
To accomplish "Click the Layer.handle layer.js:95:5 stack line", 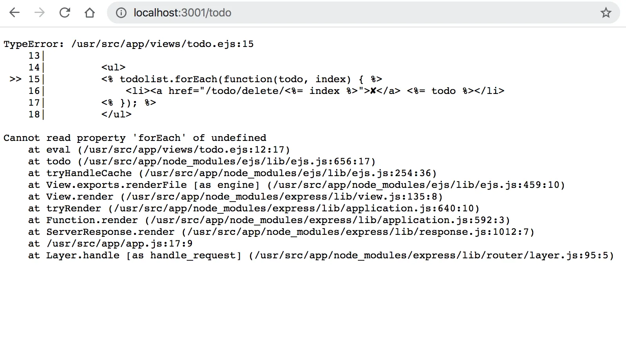I will (x=321, y=255).
